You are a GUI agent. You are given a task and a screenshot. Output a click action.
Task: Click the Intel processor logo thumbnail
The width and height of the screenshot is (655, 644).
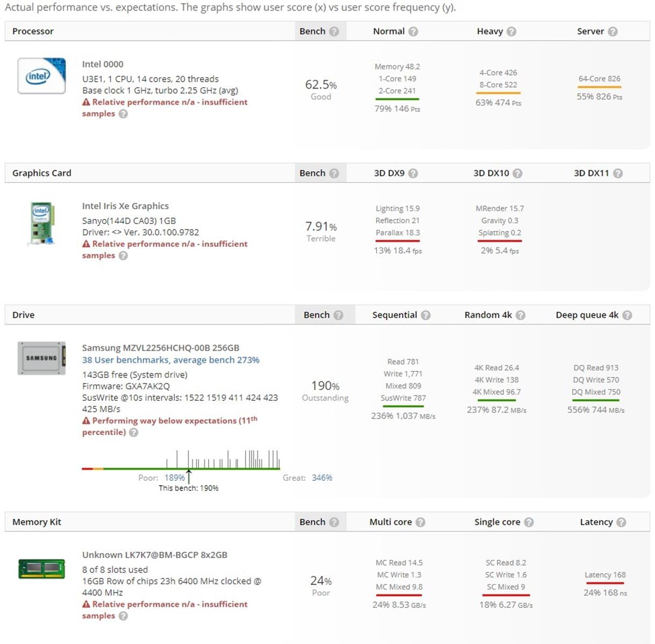click(x=42, y=76)
